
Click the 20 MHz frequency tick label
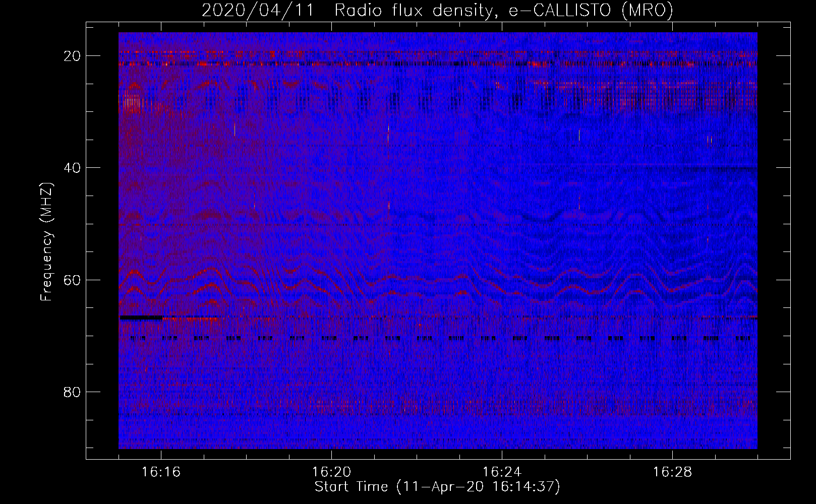click(x=72, y=56)
